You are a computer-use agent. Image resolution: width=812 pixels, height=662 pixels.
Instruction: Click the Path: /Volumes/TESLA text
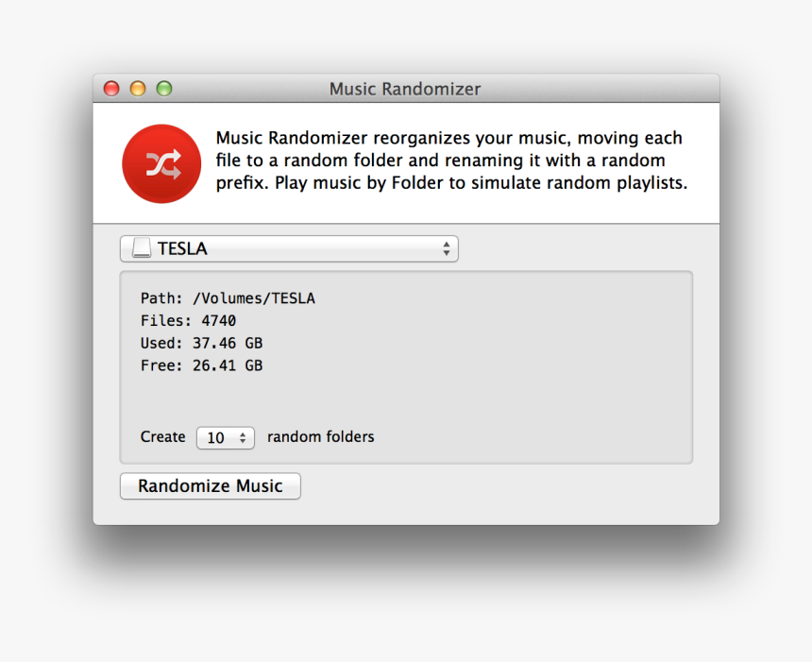(228, 298)
